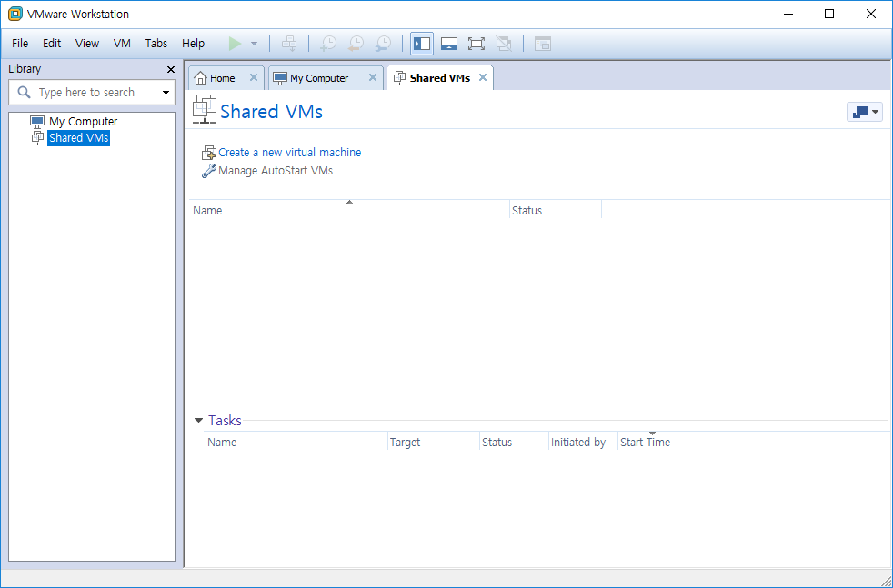
Task: Open the View menu
Action: click(87, 44)
